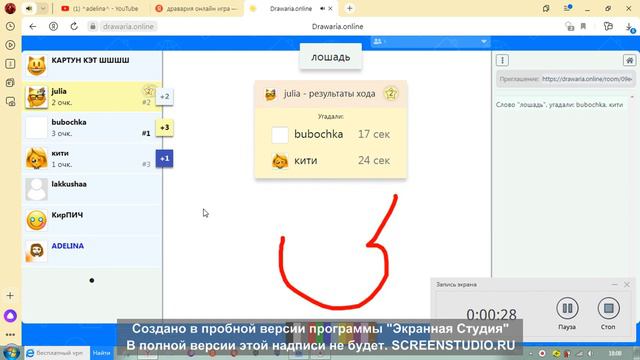Click bubochka 17 сек result row
640x360 pixels.
(331, 135)
